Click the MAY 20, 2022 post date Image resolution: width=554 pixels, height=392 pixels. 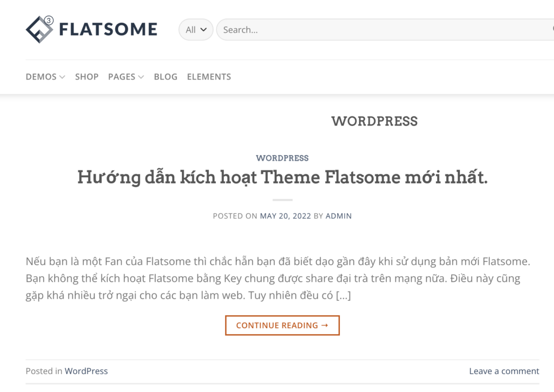tap(286, 216)
